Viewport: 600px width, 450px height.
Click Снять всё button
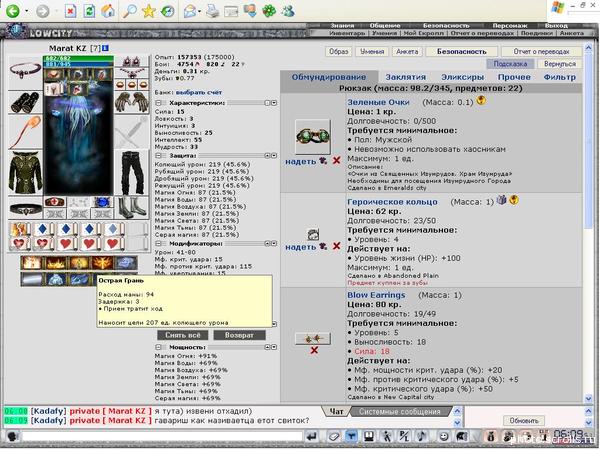click(x=183, y=335)
